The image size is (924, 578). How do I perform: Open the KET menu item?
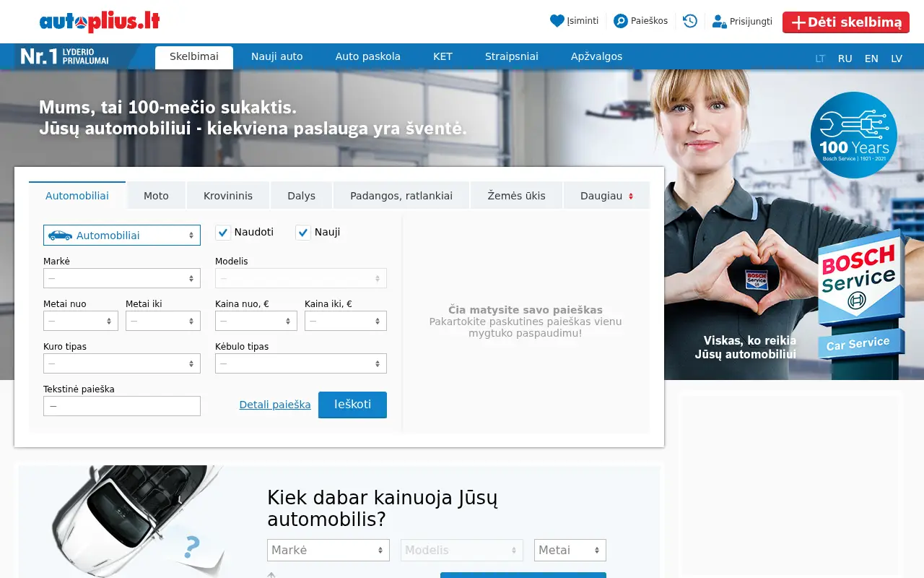(x=443, y=56)
